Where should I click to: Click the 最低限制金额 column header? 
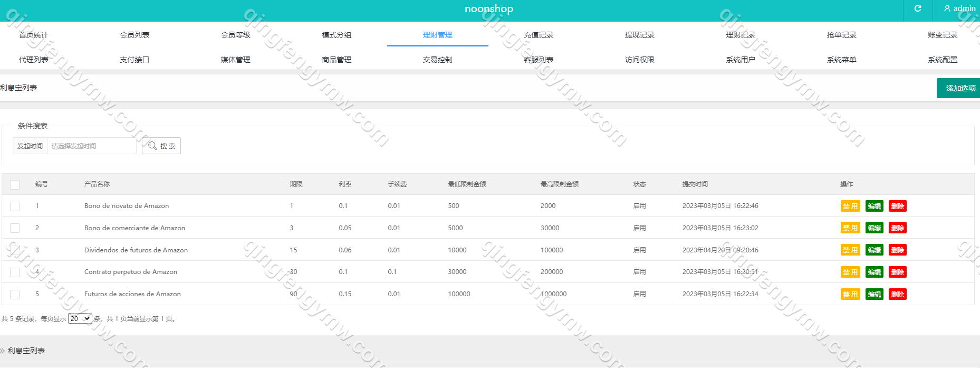[467, 184]
